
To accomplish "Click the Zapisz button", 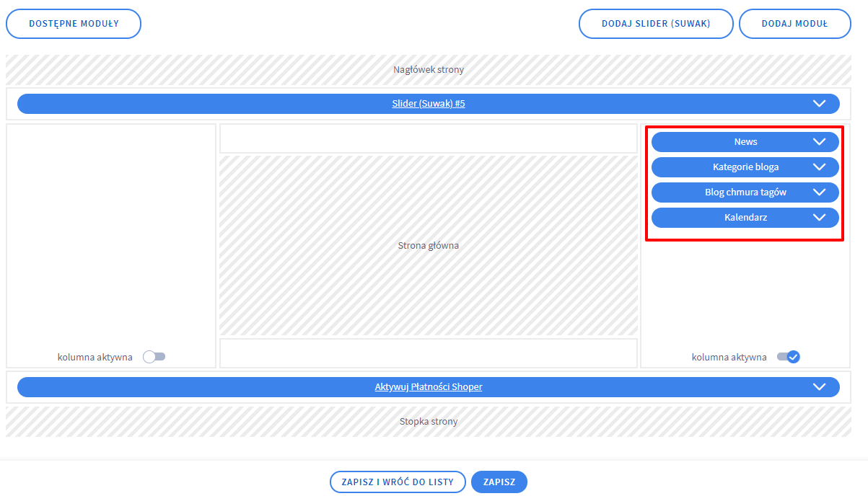I will 499,482.
